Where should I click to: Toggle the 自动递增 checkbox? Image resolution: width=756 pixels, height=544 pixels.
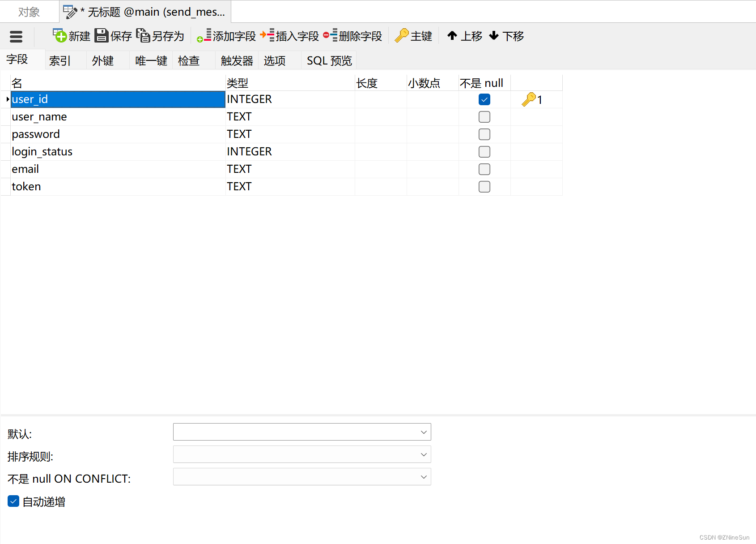(x=13, y=501)
